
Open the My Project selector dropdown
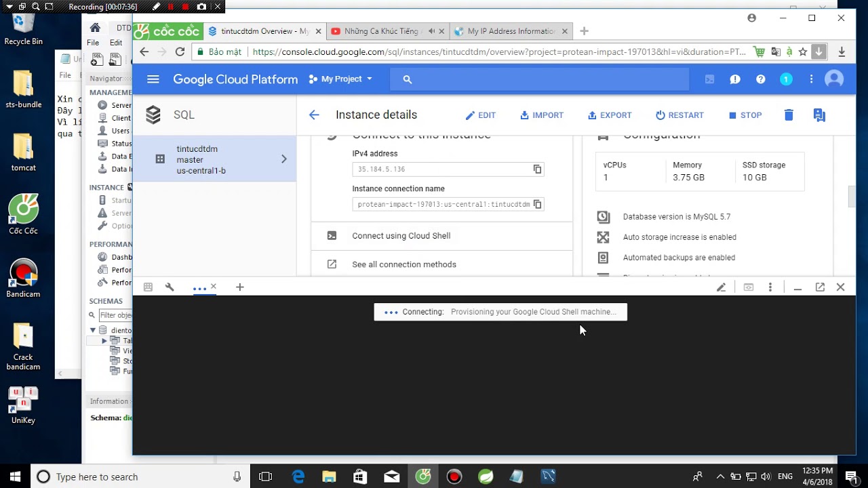[340, 79]
